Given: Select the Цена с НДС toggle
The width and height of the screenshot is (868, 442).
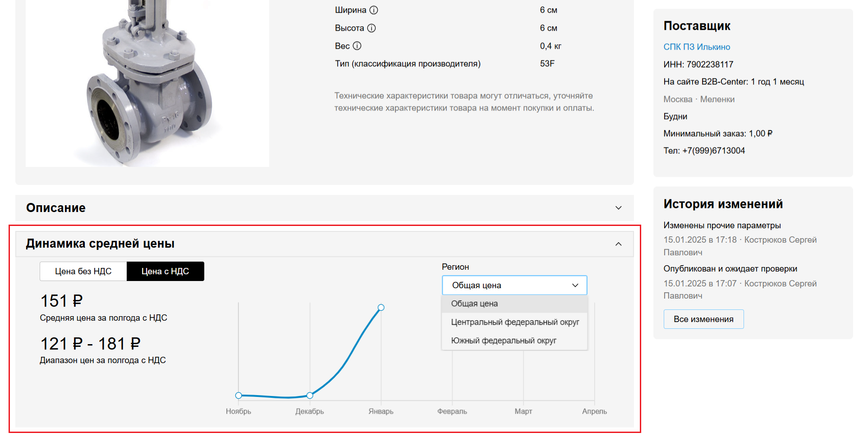Looking at the screenshot, I should [x=165, y=272].
